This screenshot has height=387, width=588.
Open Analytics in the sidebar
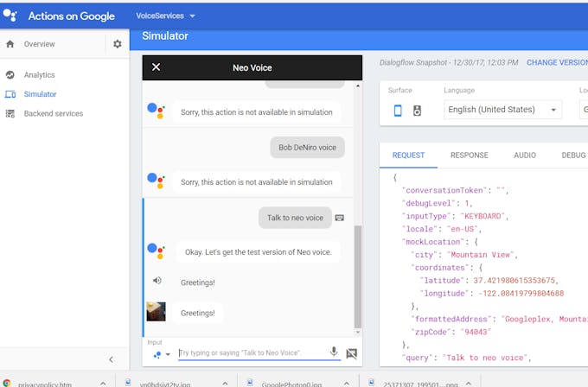pyautogui.click(x=40, y=75)
